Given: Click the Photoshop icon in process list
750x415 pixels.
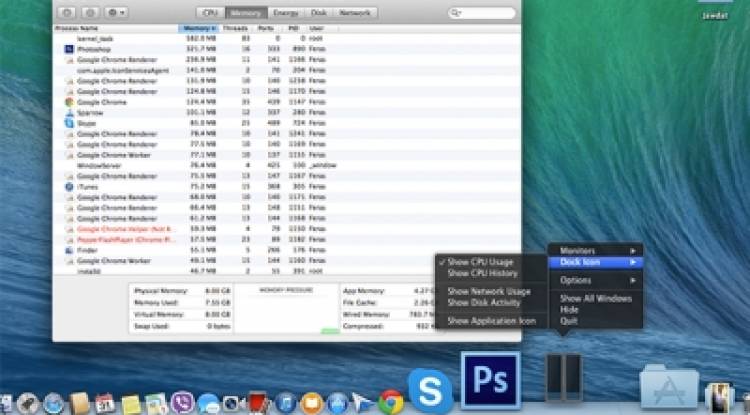Looking at the screenshot, I should click(69, 49).
